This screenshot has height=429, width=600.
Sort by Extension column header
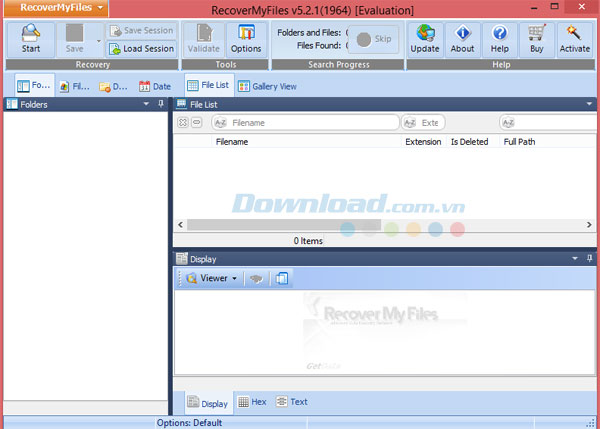click(423, 142)
